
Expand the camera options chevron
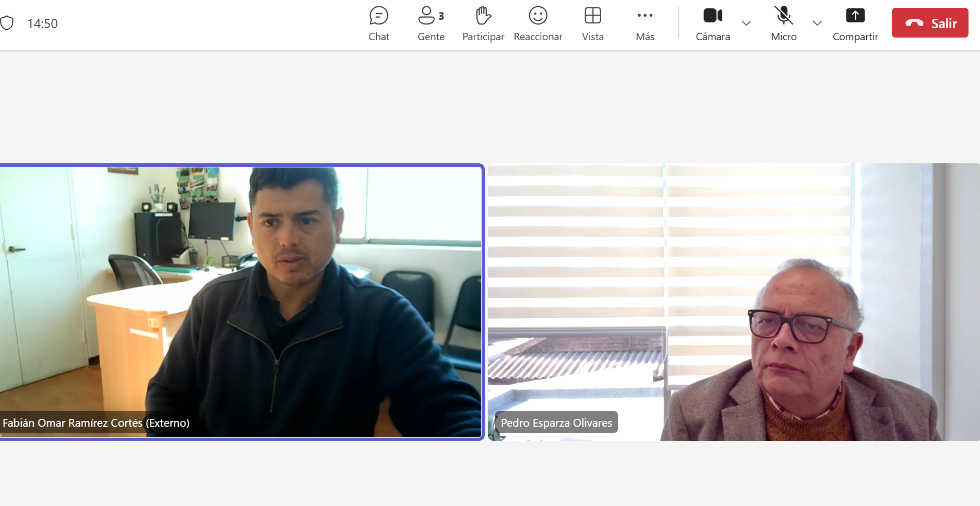(x=746, y=23)
